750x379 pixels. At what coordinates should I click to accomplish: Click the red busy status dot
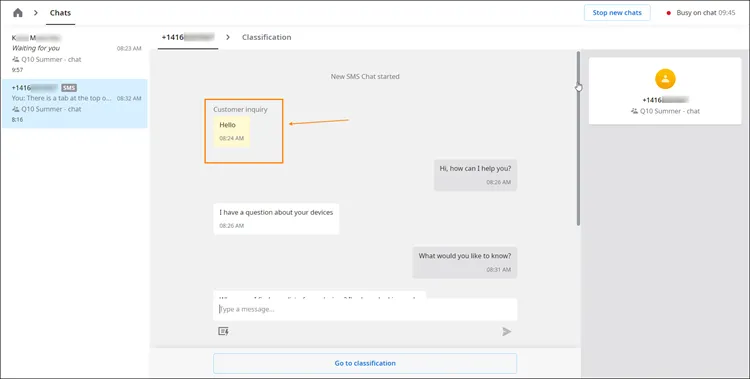click(669, 13)
